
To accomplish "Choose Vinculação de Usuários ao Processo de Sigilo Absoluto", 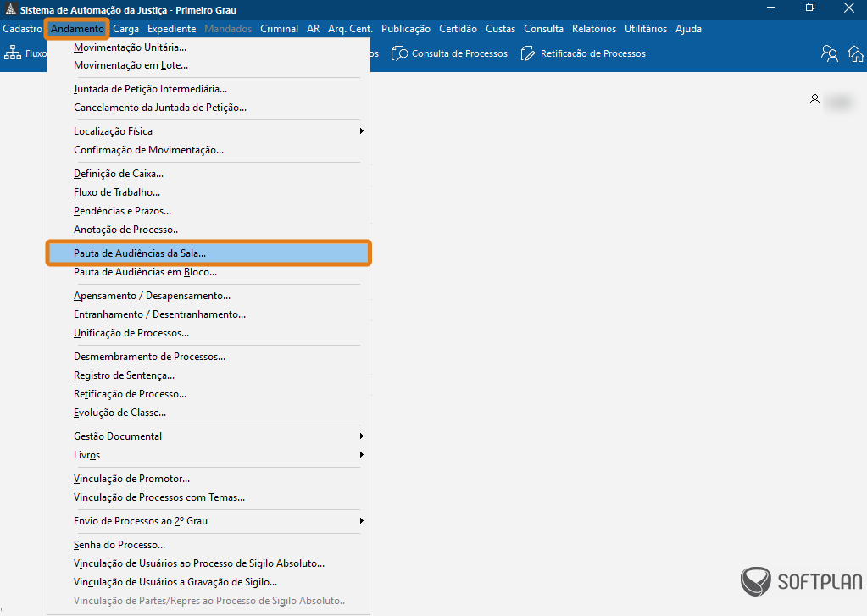I will point(208,563).
